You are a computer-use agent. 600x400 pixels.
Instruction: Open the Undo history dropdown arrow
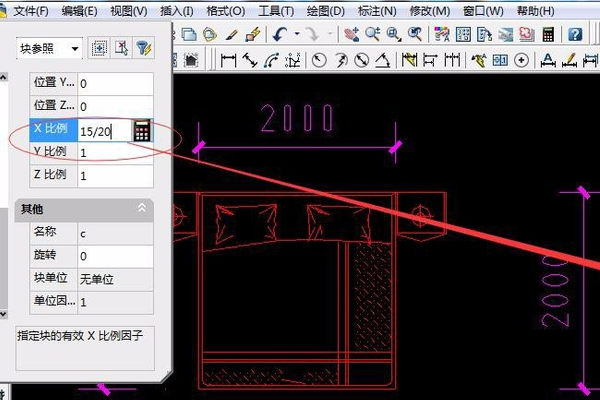[297, 34]
